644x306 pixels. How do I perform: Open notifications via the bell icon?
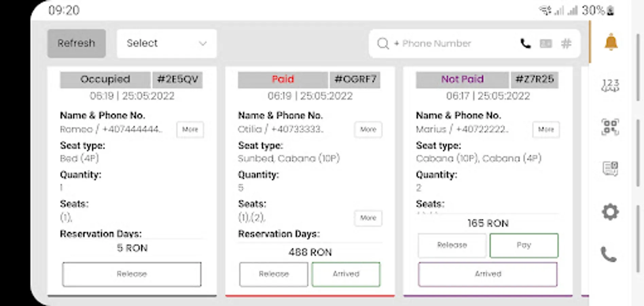611,42
